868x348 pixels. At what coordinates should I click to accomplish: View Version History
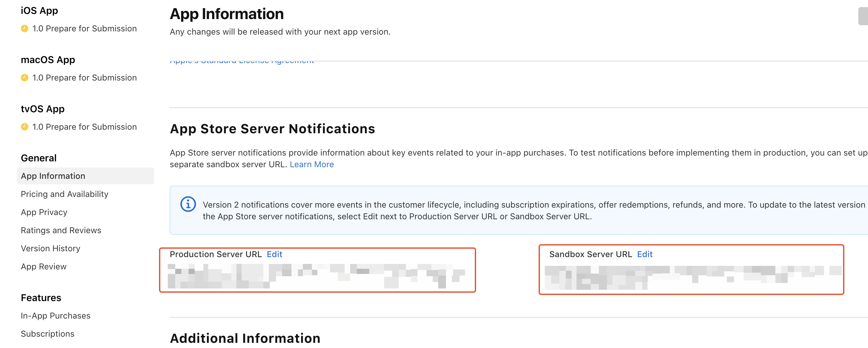click(51, 249)
